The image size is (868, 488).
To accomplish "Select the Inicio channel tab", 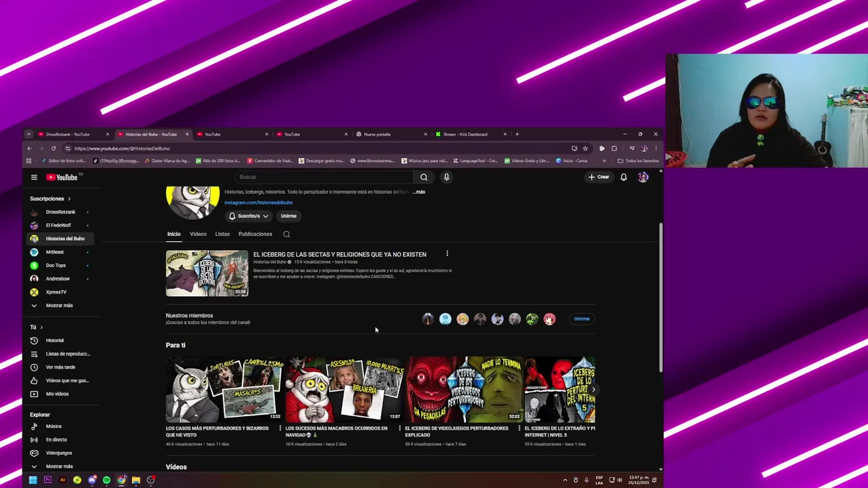I will (174, 234).
